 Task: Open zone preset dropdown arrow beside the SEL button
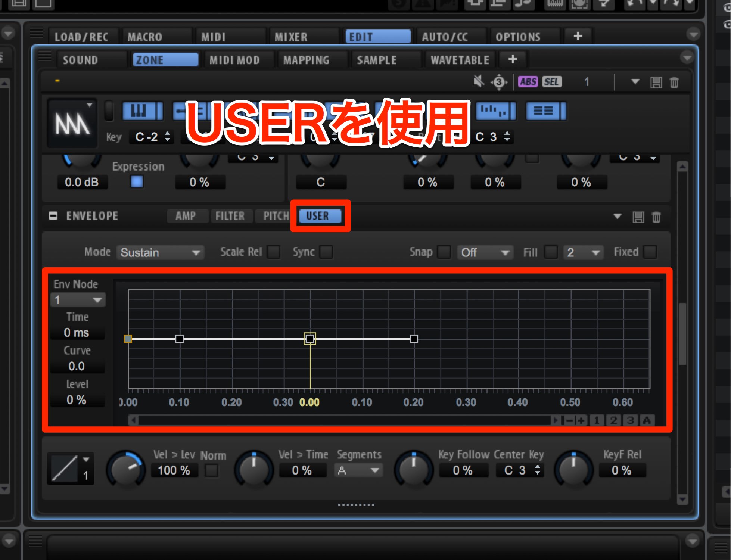(x=635, y=81)
